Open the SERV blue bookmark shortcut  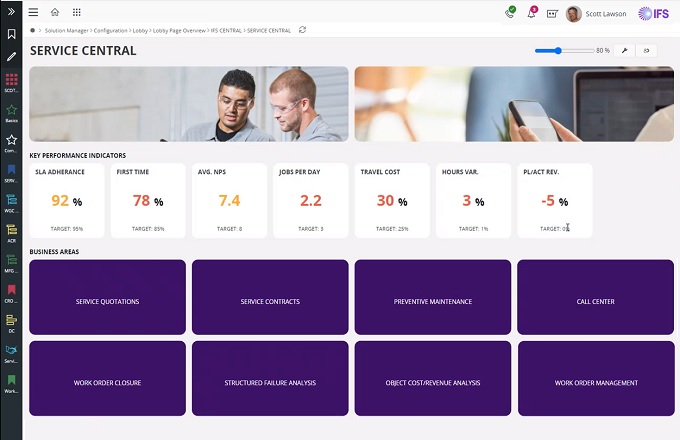click(x=11, y=173)
